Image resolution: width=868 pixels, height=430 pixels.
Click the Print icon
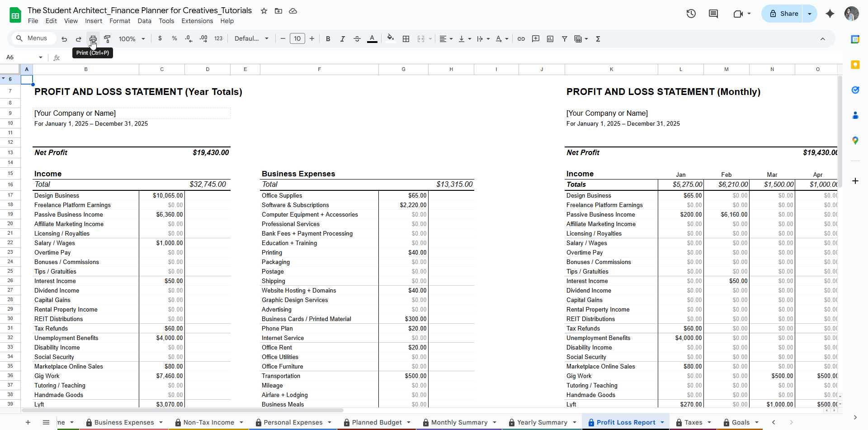tap(93, 39)
